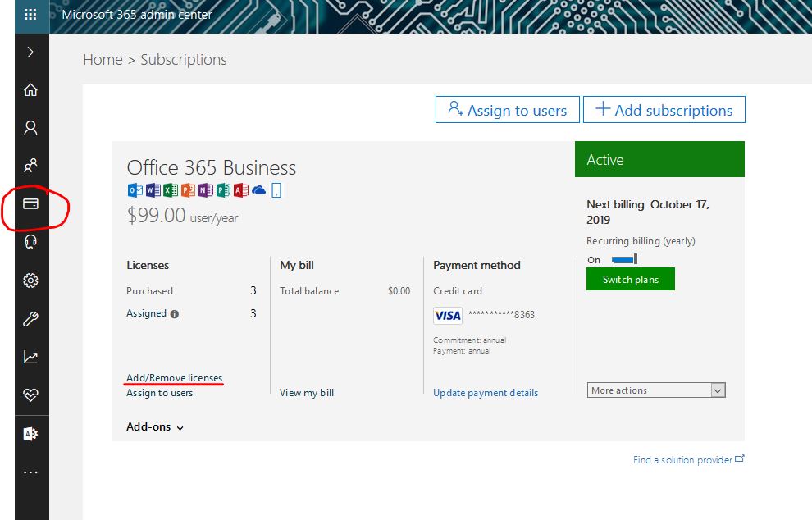Screen dimensions: 812x520
Task: Open the app launcher waffle grid
Action: (30, 15)
